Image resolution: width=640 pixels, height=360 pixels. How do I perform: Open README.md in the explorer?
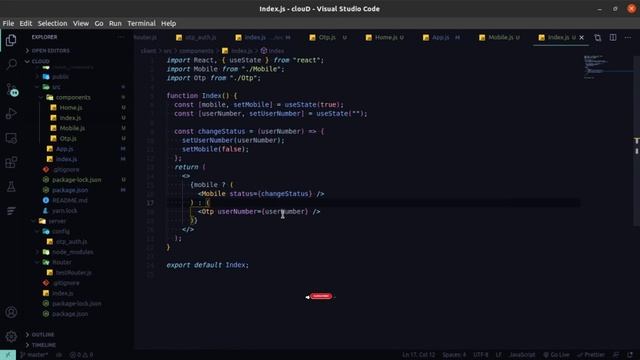tap(69, 200)
